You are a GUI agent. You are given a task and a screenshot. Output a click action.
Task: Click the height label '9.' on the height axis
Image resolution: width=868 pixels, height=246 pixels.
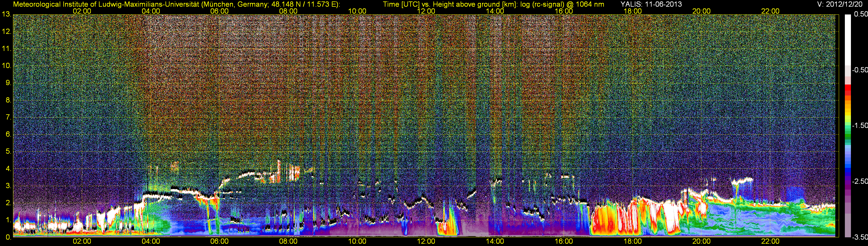pos(8,83)
